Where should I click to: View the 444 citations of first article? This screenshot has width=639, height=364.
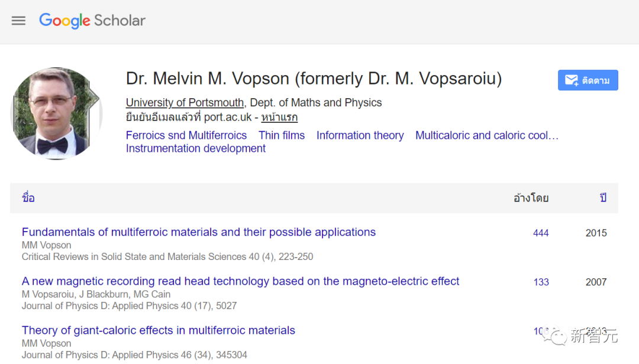click(x=541, y=233)
